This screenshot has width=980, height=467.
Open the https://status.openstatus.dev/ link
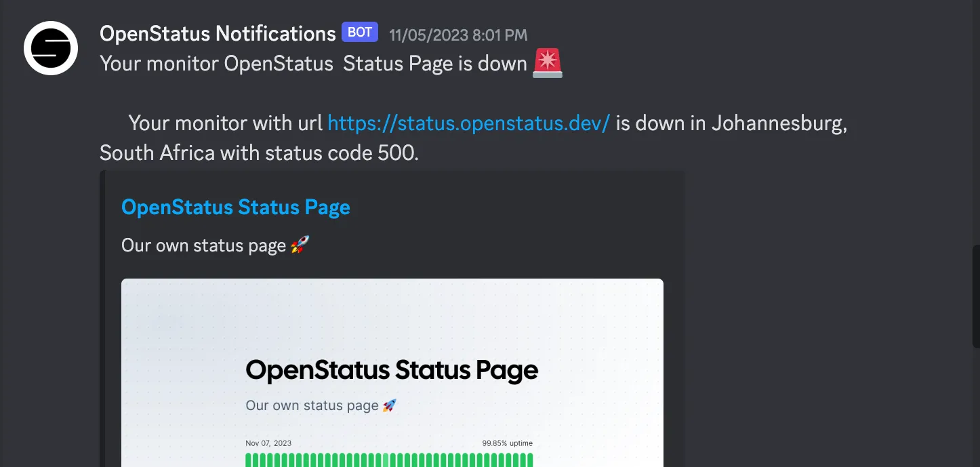[x=468, y=123]
